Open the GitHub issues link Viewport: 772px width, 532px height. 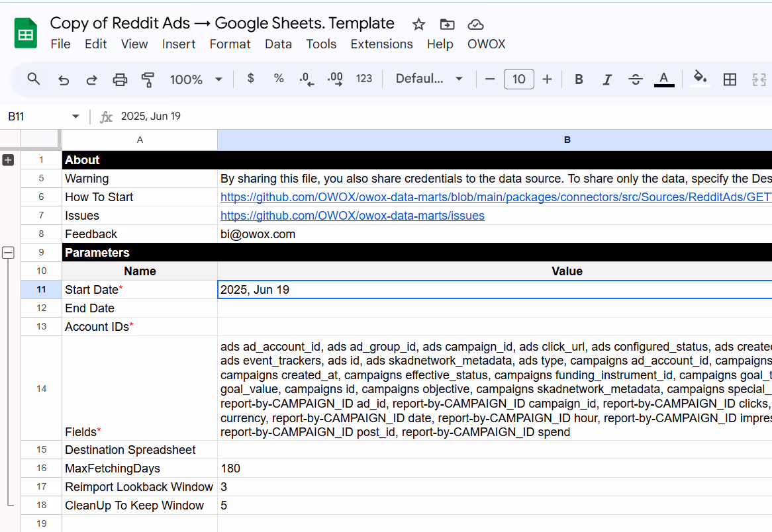[x=352, y=215]
